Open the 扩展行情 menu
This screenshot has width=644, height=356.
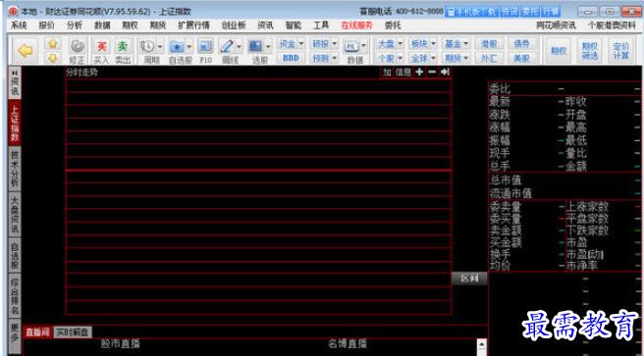point(193,25)
